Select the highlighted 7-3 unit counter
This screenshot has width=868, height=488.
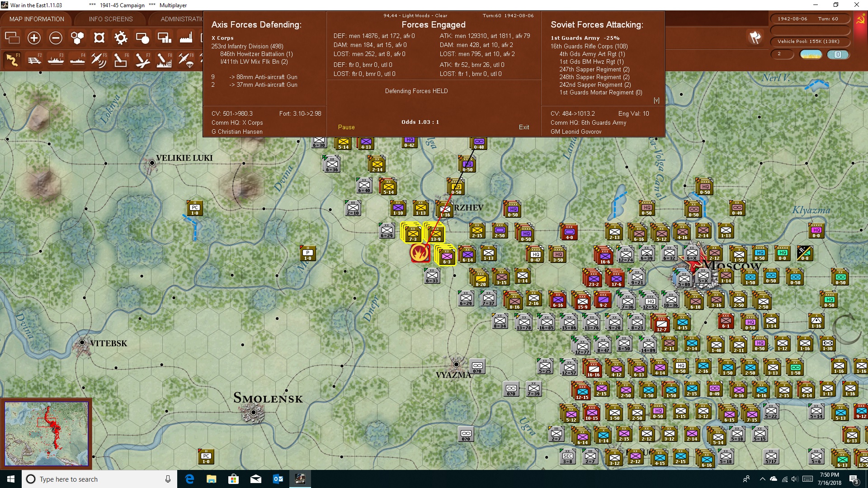tap(413, 234)
